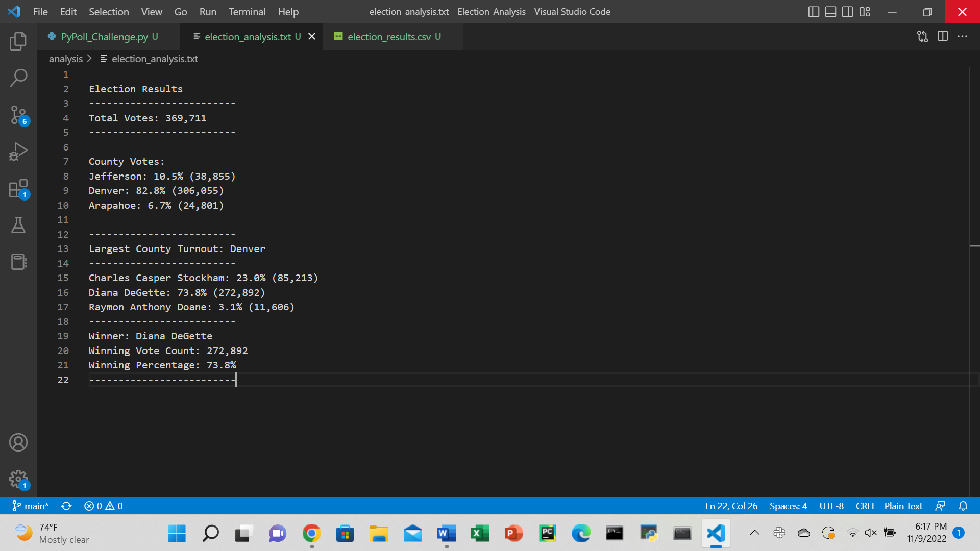Open the More Actions ellipsis menu
980x551 pixels.
963,36
